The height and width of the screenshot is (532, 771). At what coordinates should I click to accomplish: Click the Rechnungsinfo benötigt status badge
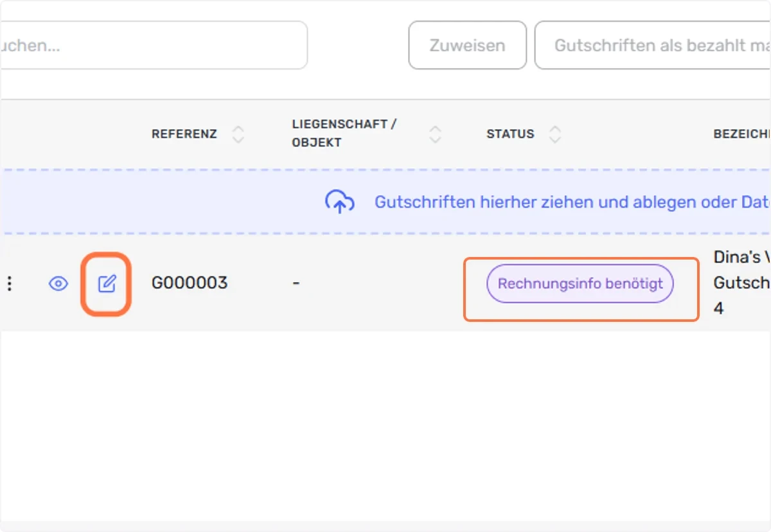pos(580,283)
